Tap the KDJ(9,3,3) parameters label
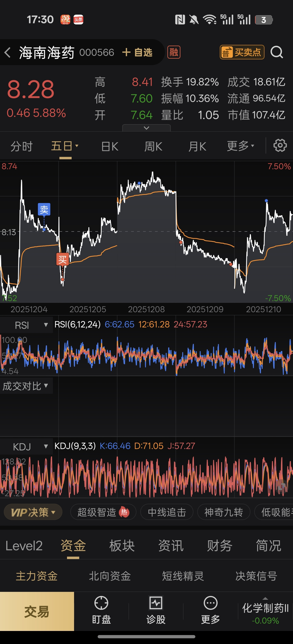This screenshot has height=644, width=293. coord(75,446)
